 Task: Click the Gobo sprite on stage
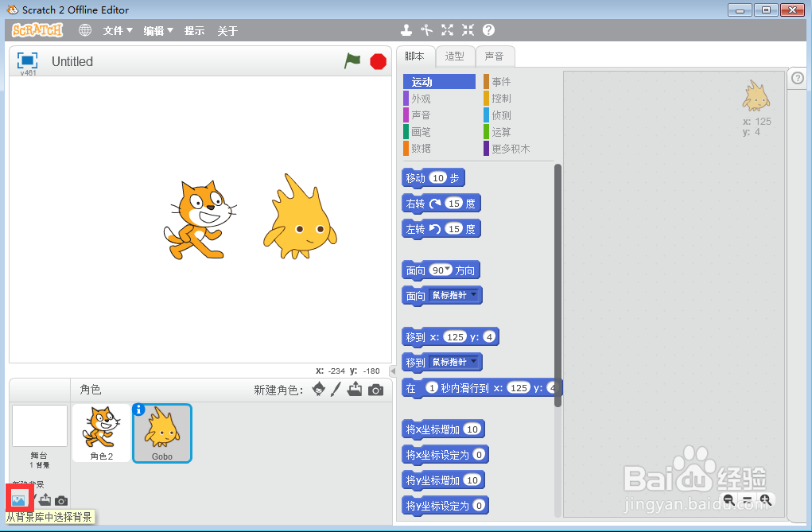(x=301, y=216)
